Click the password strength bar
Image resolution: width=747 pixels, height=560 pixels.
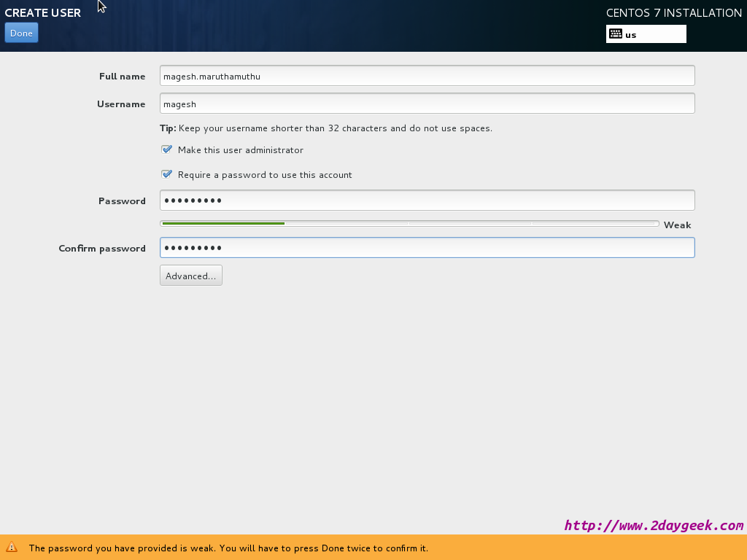[410, 223]
